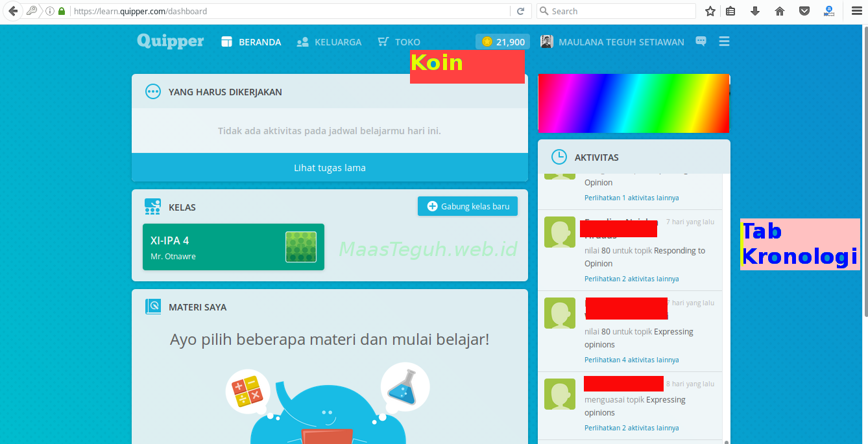Click the Materi Saya book icon
868x444 pixels.
[153, 307]
